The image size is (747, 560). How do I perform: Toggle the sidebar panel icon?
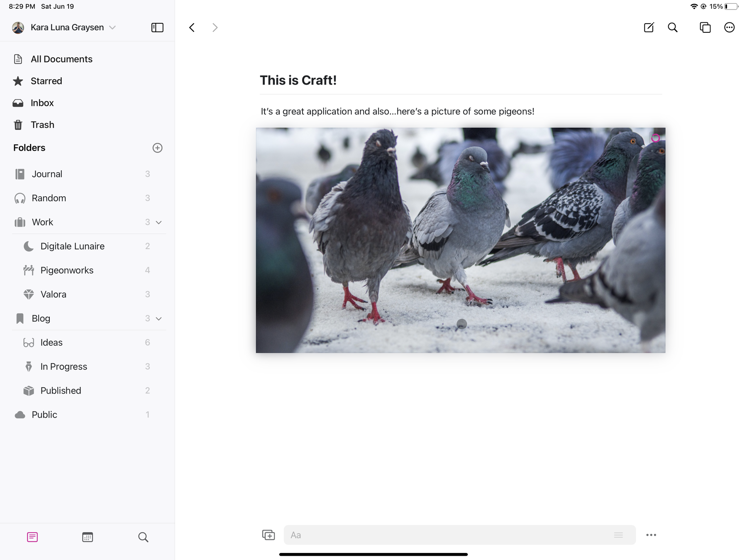[157, 27]
